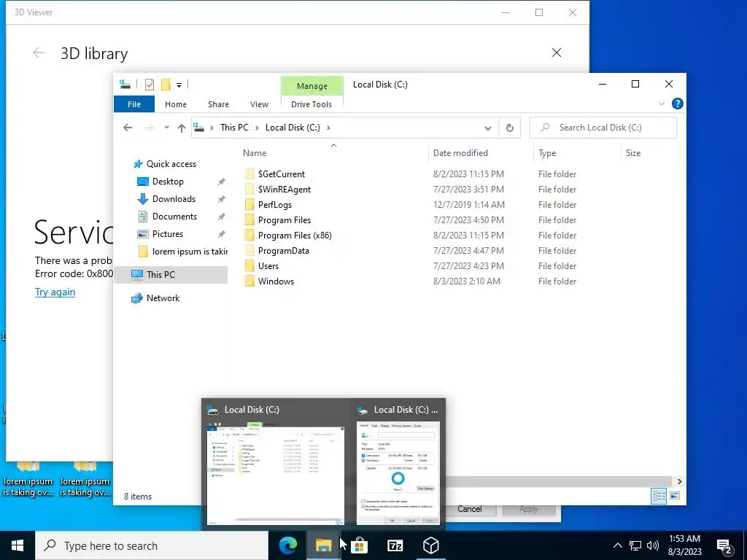Screen dimensions: 747x560
Task: Sort by the Type column header
Action: click(x=547, y=153)
